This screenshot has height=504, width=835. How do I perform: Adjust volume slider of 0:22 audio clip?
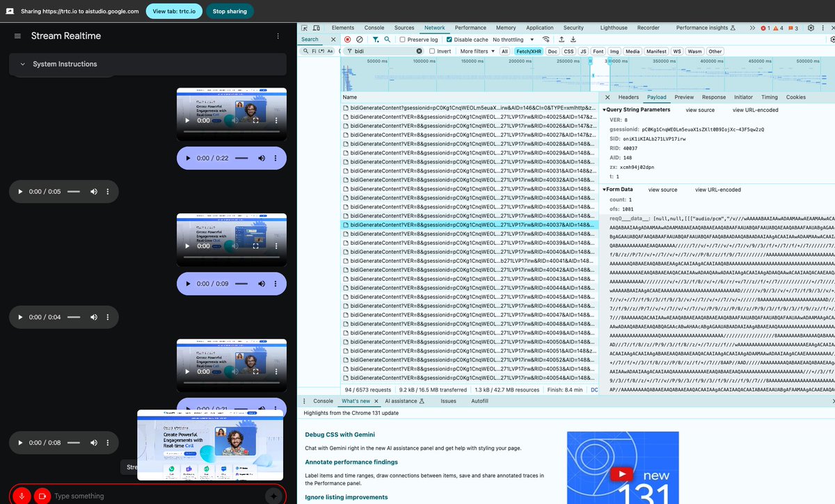pyautogui.click(x=242, y=158)
